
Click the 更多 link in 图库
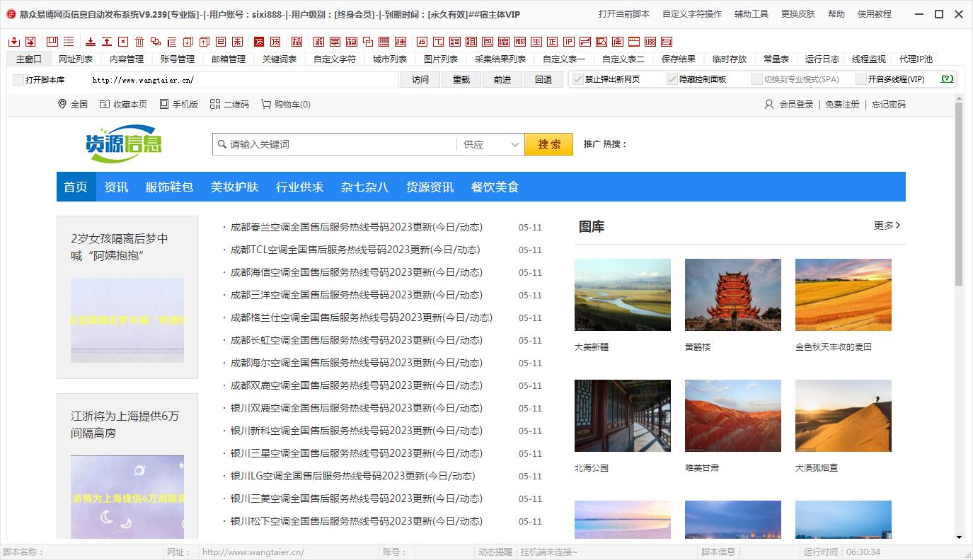click(x=887, y=226)
